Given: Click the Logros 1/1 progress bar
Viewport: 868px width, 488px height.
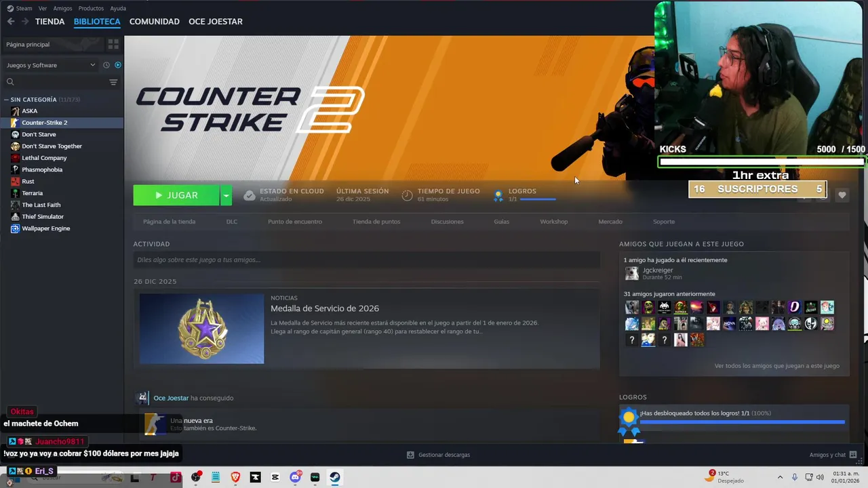Looking at the screenshot, I should pos(537,199).
